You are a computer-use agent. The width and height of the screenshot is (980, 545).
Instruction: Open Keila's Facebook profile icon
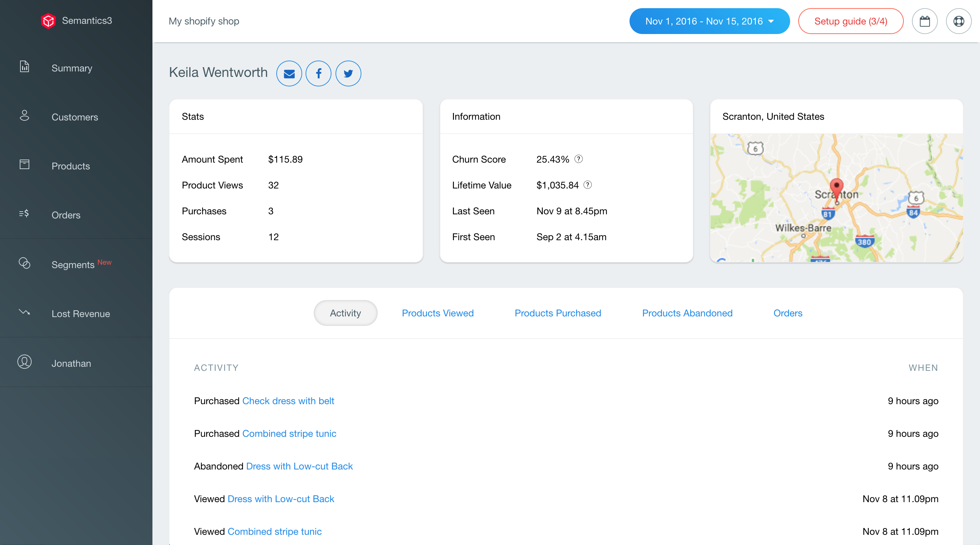[x=318, y=73]
